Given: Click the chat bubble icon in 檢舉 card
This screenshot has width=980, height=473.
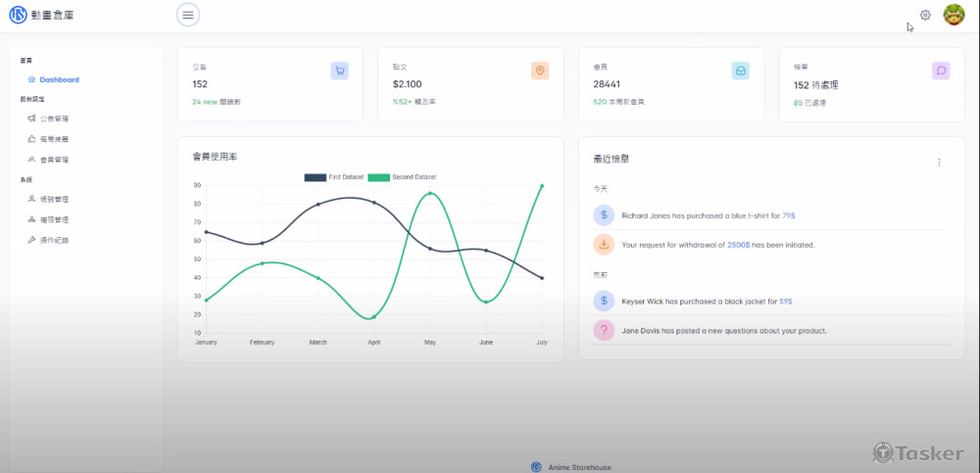Looking at the screenshot, I should 941,71.
